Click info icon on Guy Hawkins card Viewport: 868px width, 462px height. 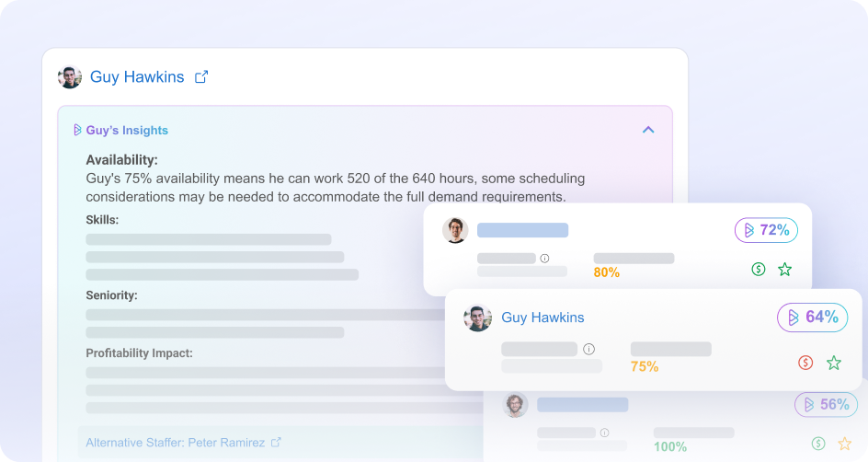pos(588,350)
